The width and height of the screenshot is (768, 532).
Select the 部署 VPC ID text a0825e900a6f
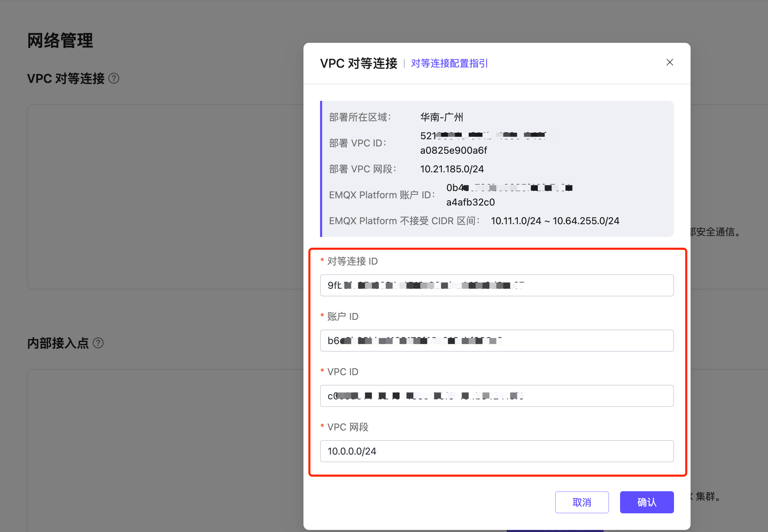453,150
